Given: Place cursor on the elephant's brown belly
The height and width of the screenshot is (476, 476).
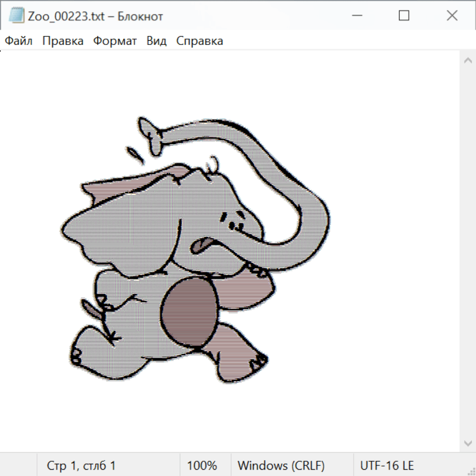Looking at the screenshot, I should 189,312.
